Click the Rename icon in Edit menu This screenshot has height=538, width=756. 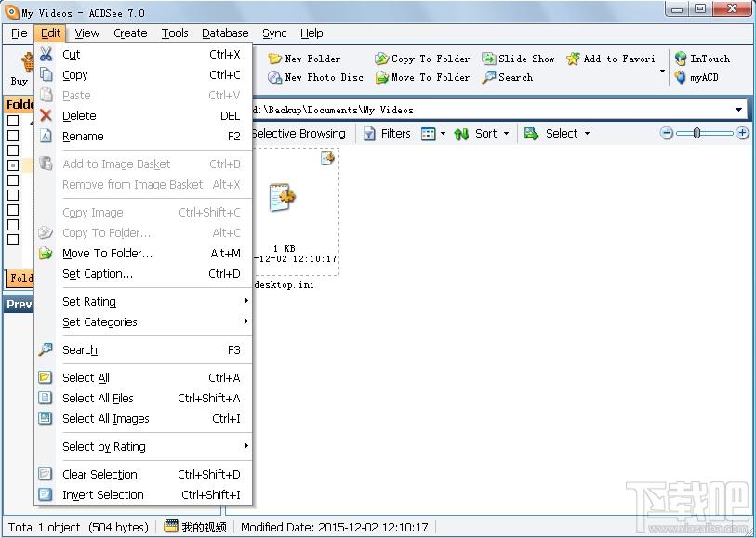[x=46, y=137]
